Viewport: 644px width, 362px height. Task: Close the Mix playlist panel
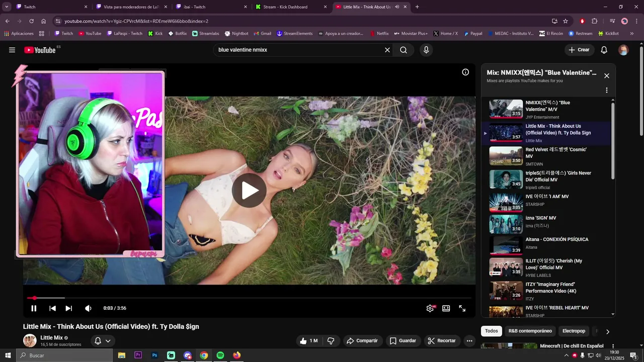point(607,76)
